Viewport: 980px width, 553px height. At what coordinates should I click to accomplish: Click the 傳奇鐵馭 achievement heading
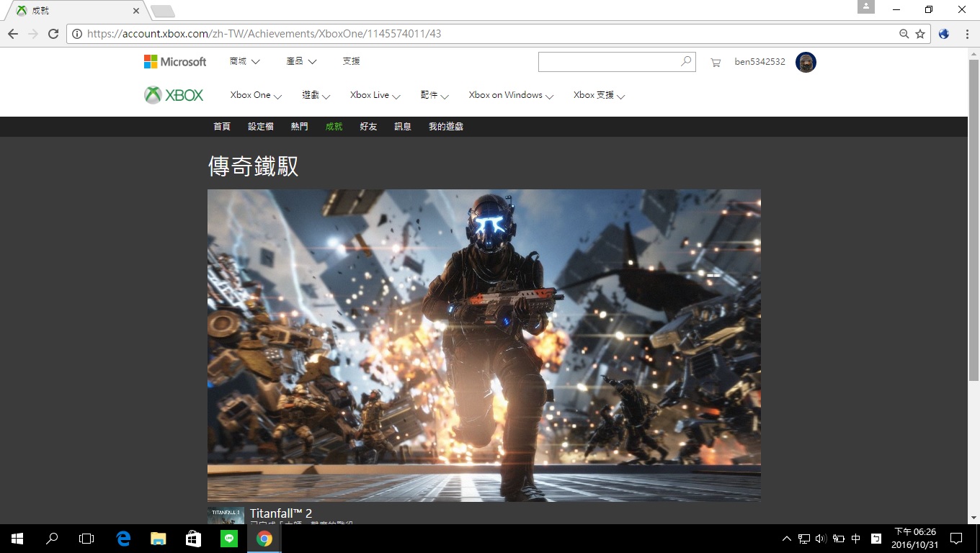(x=253, y=166)
